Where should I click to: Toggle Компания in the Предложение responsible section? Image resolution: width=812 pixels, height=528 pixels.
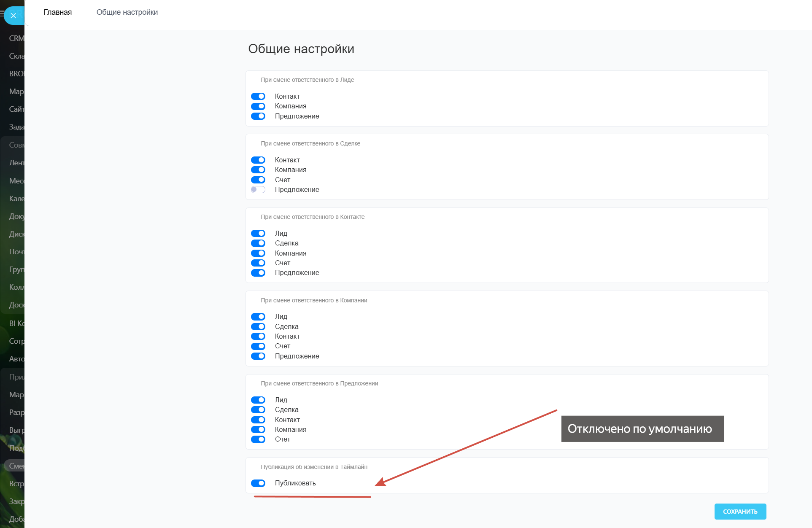point(258,430)
